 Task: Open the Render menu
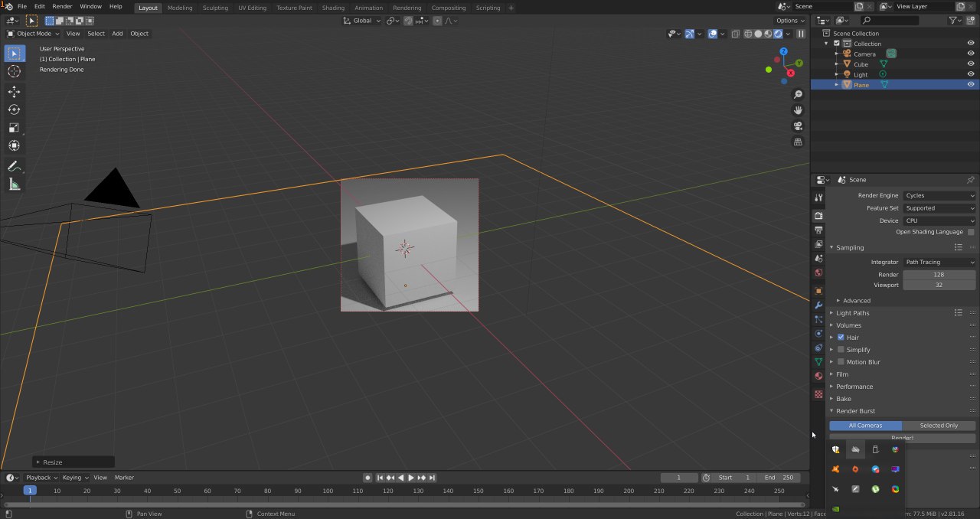[62, 6]
